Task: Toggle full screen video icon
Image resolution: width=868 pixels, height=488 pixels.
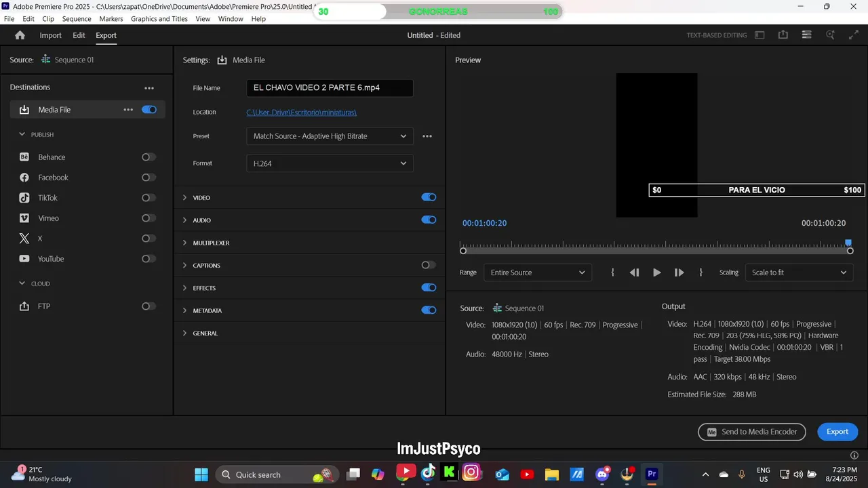Action: pyautogui.click(x=854, y=35)
